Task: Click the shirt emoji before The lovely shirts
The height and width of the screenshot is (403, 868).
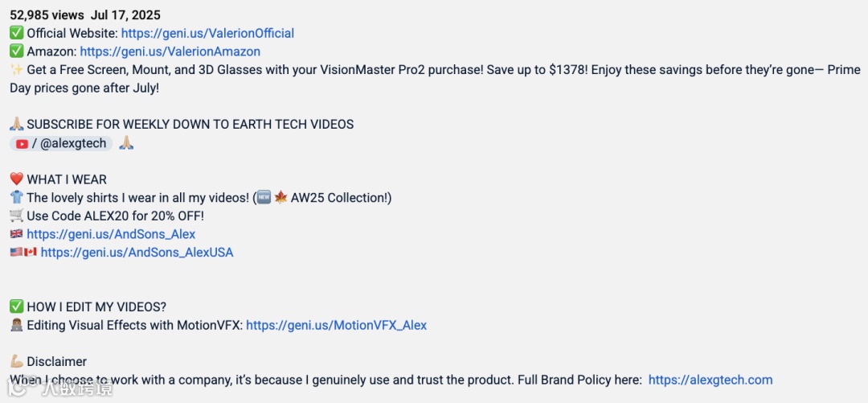Action: click(17, 197)
